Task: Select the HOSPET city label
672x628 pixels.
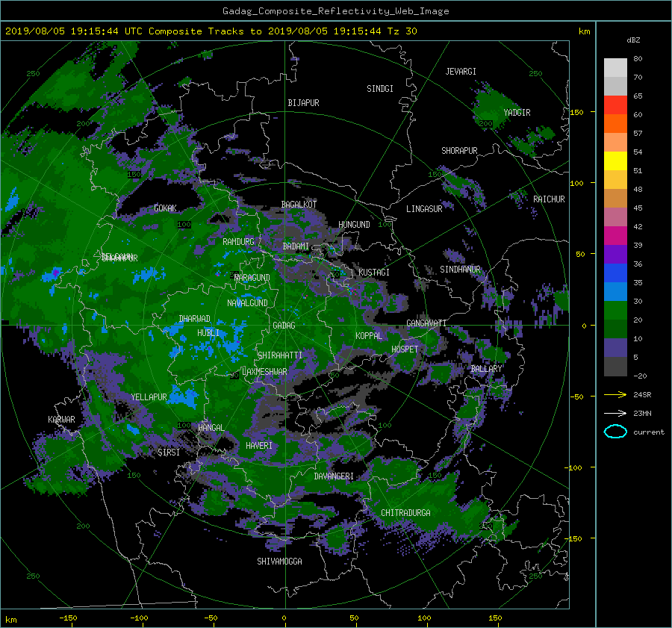Action: click(405, 349)
